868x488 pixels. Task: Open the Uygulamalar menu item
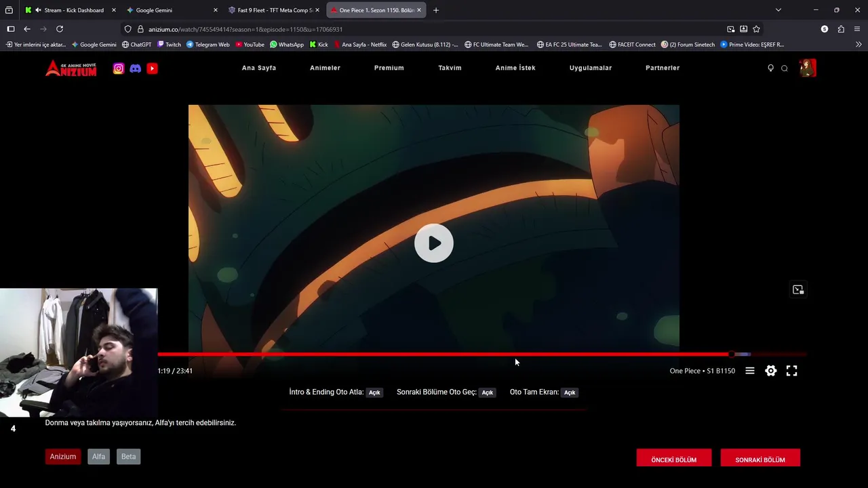[x=591, y=68]
